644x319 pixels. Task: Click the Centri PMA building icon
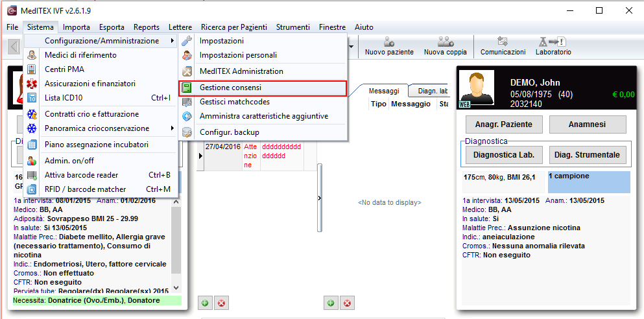point(32,69)
